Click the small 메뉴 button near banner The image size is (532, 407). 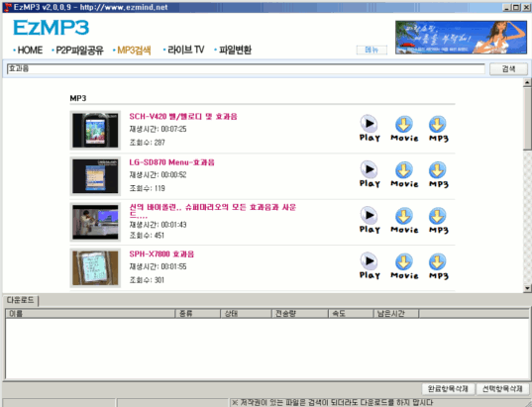372,50
